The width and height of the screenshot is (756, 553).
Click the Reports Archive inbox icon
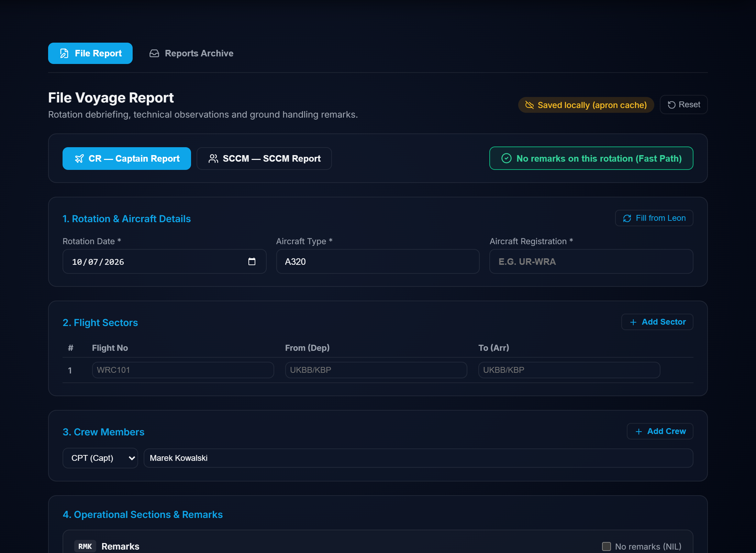(x=154, y=53)
